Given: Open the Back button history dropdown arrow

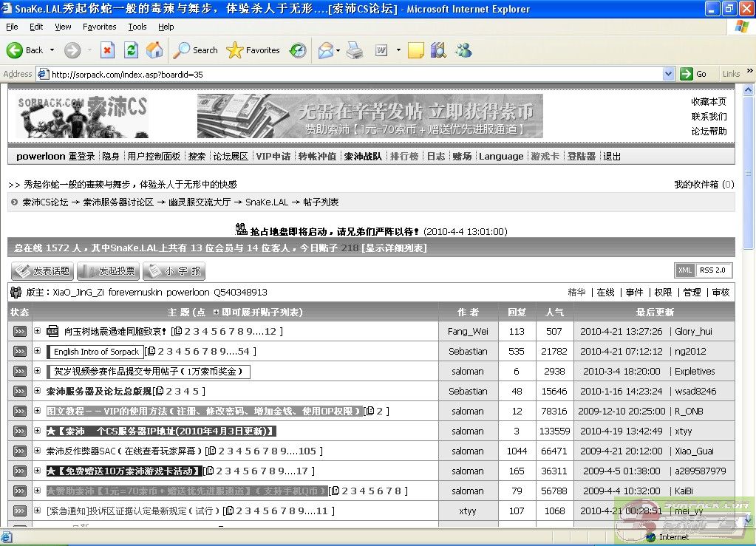Looking at the screenshot, I should pyautogui.click(x=52, y=50).
